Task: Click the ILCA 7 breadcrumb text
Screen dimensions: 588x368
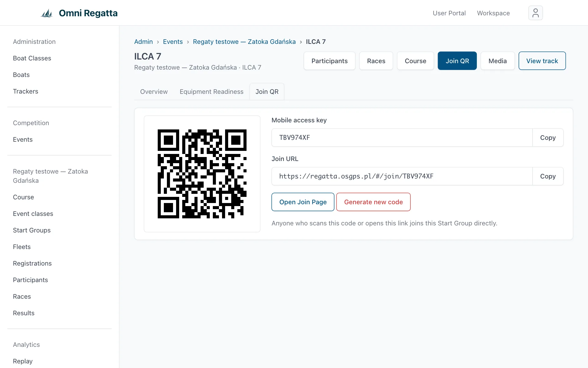Action: click(316, 42)
